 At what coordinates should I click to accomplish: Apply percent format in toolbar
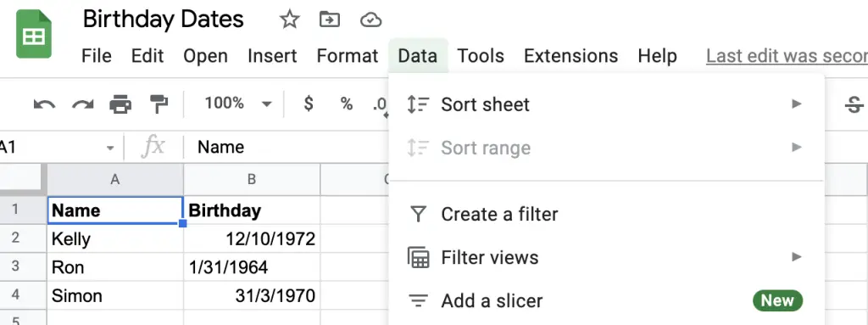click(x=347, y=104)
